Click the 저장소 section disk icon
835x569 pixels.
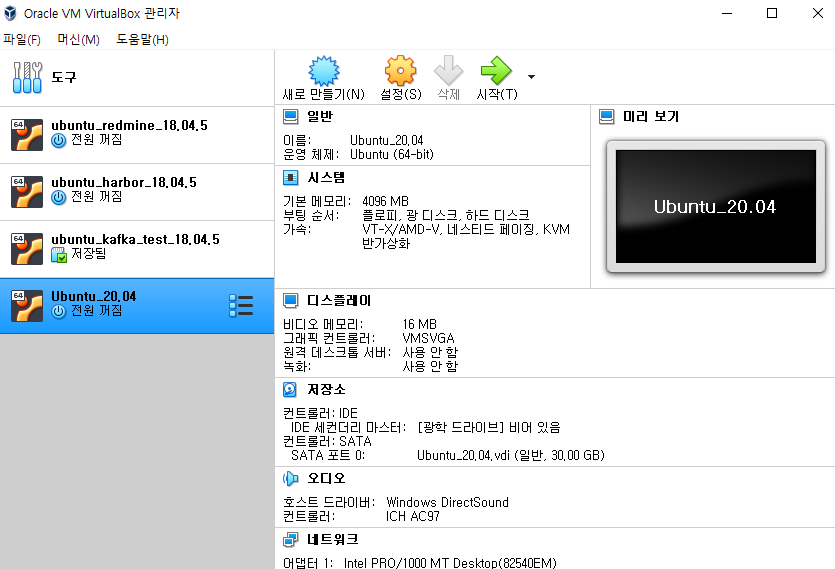[290, 389]
